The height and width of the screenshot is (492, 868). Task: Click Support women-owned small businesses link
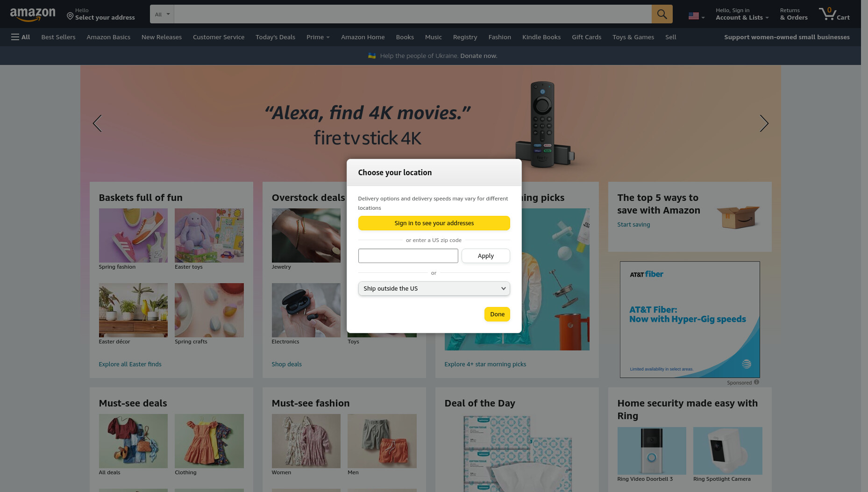787,37
